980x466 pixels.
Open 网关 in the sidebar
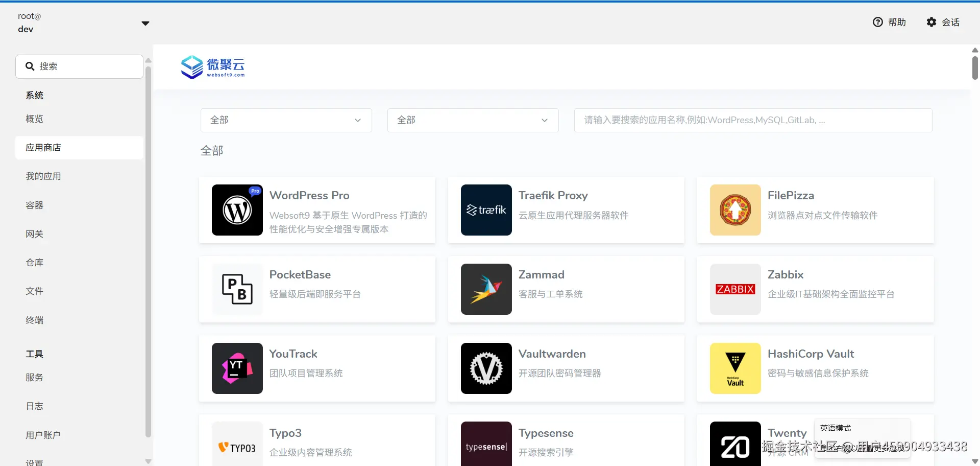80,234
